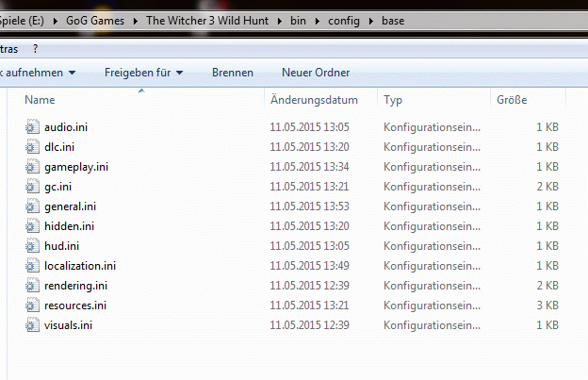
Task: Click the general.ini file icon
Action: [x=32, y=207]
